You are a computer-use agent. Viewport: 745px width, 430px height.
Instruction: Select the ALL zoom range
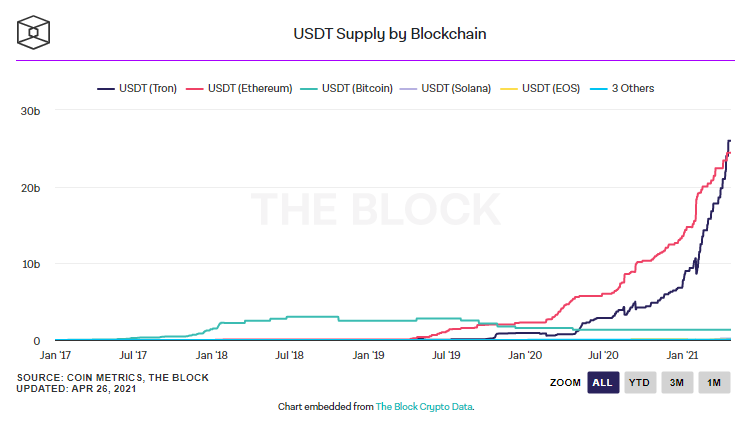602,383
